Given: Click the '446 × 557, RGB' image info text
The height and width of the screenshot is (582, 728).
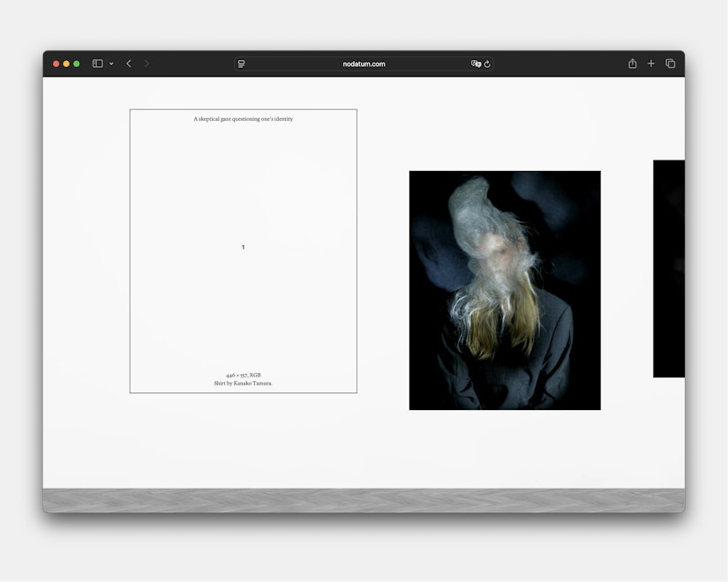Looking at the screenshot, I should click(243, 375).
